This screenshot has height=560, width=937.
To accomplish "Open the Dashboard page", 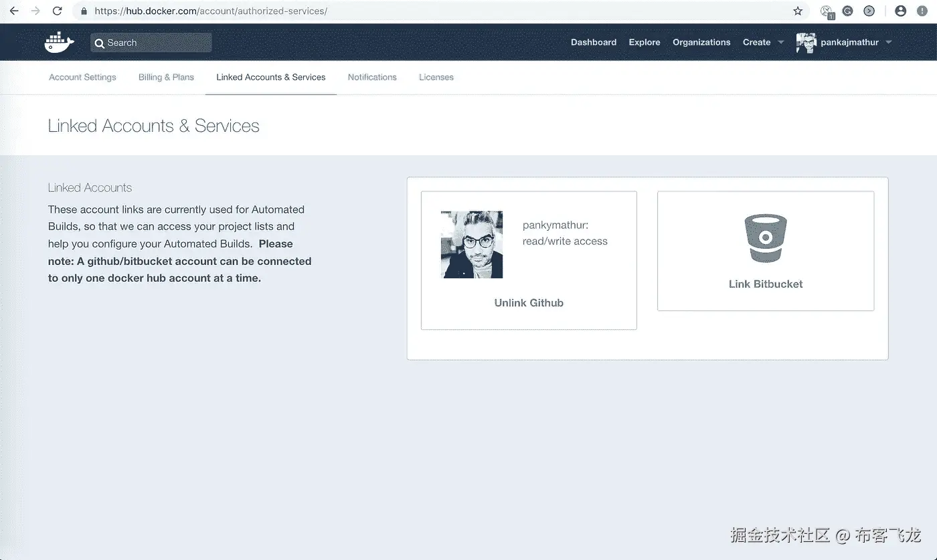I will (594, 42).
